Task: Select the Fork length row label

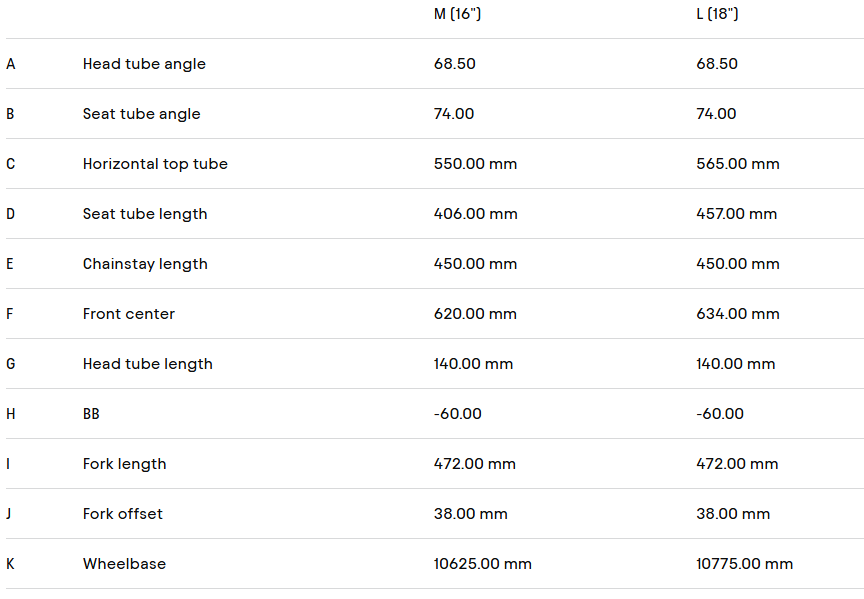Action: point(125,464)
